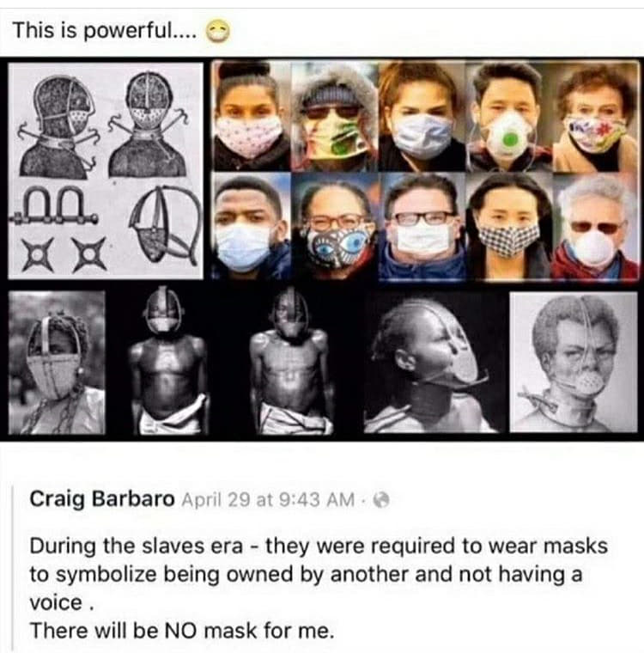
Task: Click the grimacing emoji after "This is powerful"
Action: [219, 32]
